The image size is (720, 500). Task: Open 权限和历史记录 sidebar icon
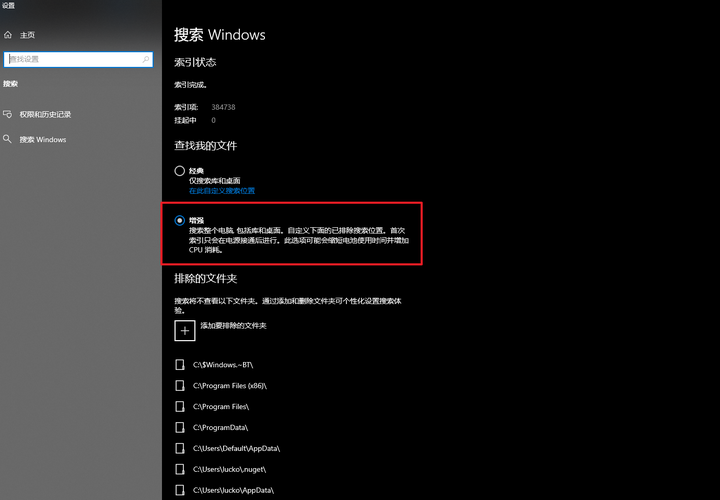pos(8,114)
